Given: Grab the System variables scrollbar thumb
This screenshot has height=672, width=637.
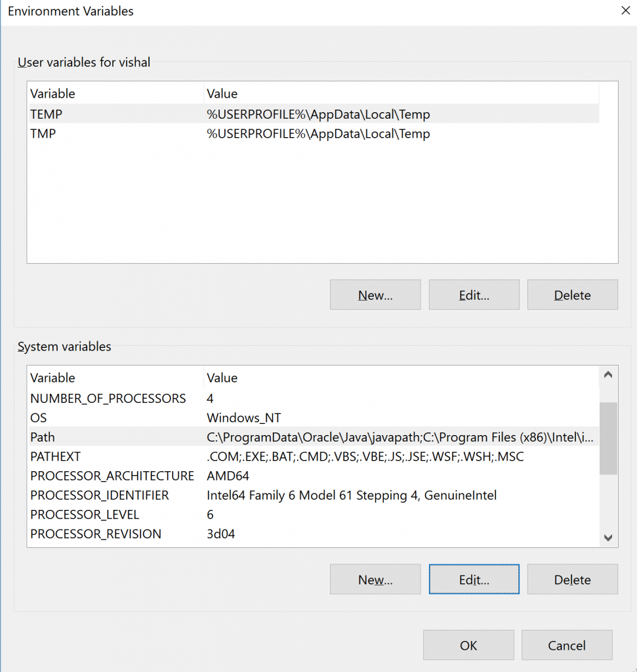Looking at the screenshot, I should click(x=608, y=438).
